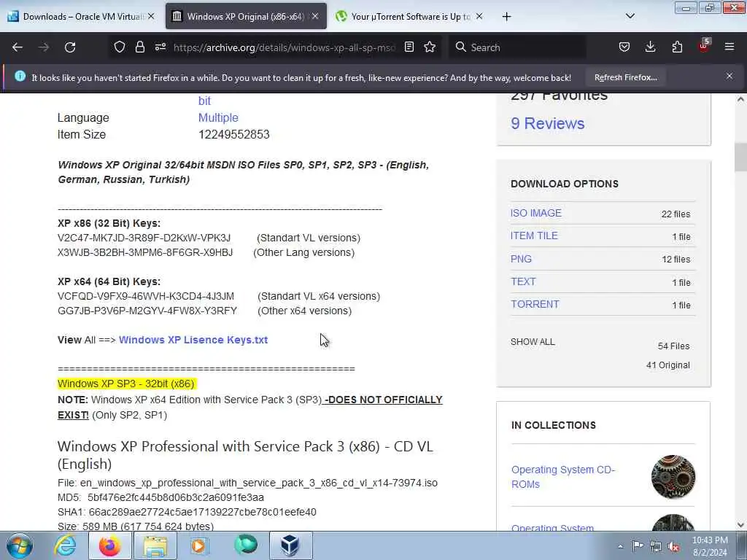Close the µTorrent Software tab
Image resolution: width=747 pixels, height=560 pixels.
(x=479, y=17)
